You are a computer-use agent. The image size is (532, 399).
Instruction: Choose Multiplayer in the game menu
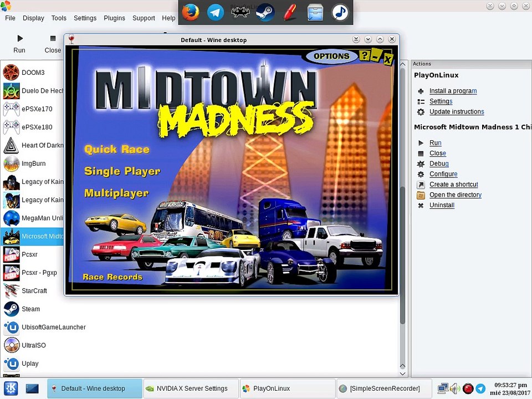click(x=116, y=193)
